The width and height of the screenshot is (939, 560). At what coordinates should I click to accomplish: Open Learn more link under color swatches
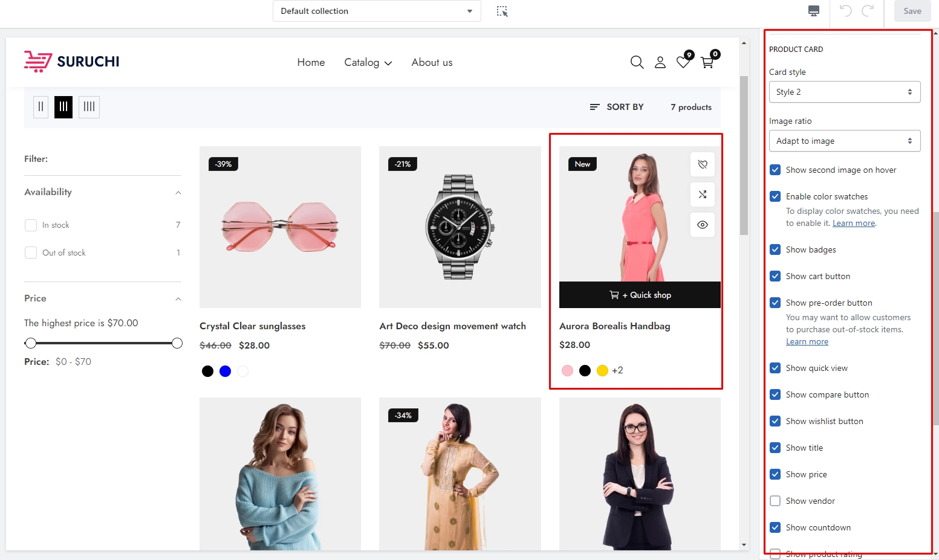pyautogui.click(x=853, y=223)
